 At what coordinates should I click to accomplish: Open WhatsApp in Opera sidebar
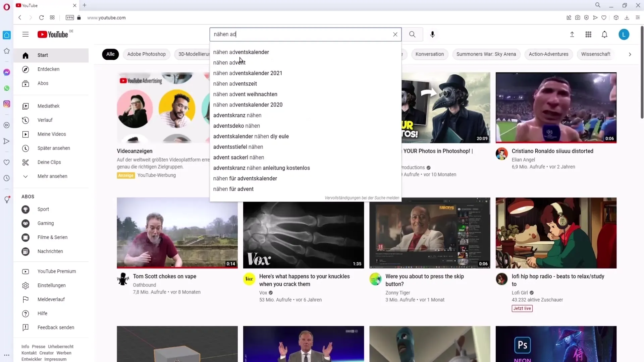(7, 88)
